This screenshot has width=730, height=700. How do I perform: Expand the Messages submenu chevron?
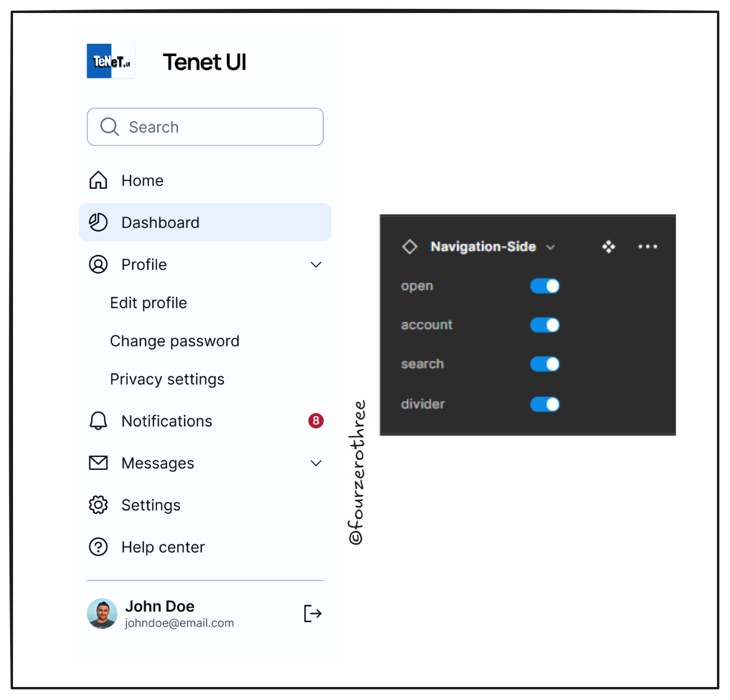pyautogui.click(x=316, y=463)
